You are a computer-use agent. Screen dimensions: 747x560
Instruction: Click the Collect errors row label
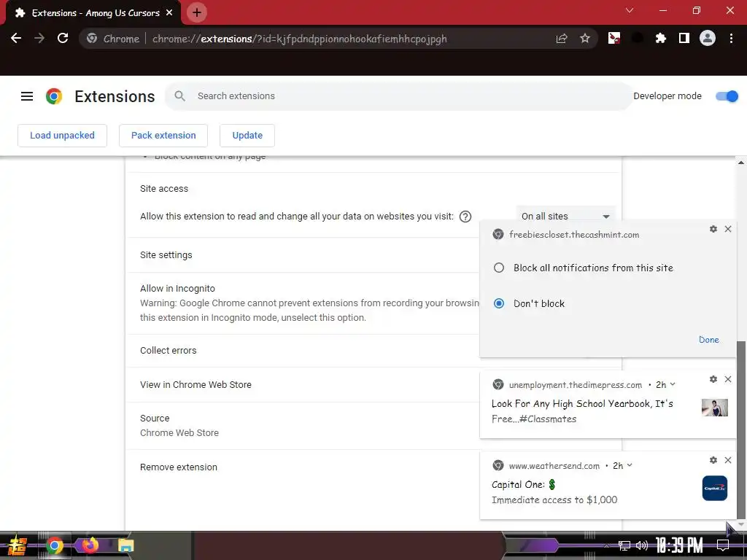[169, 351]
